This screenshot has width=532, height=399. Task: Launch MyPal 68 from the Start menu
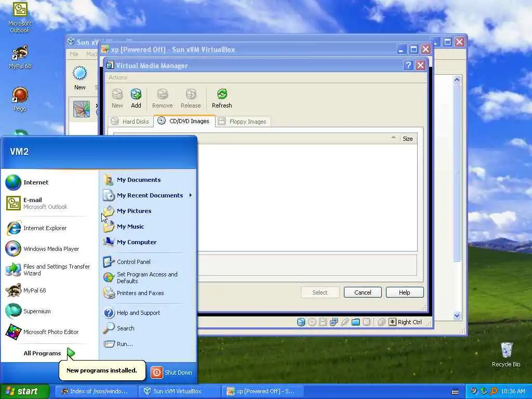tap(49, 290)
